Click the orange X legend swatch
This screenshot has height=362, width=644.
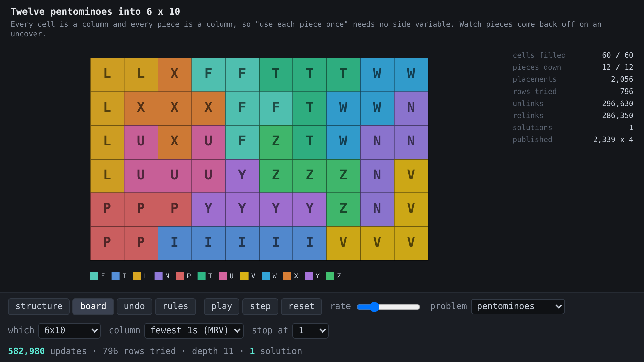point(287,276)
